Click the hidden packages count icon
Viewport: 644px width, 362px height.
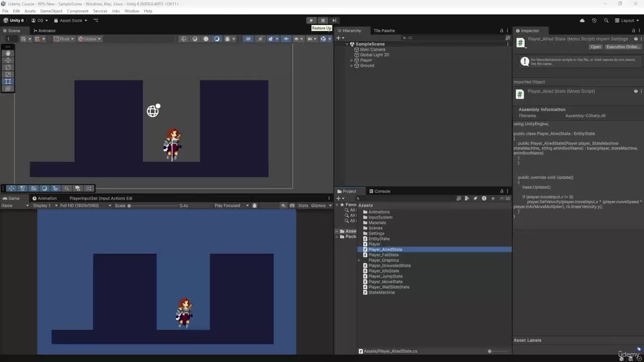(x=506, y=199)
